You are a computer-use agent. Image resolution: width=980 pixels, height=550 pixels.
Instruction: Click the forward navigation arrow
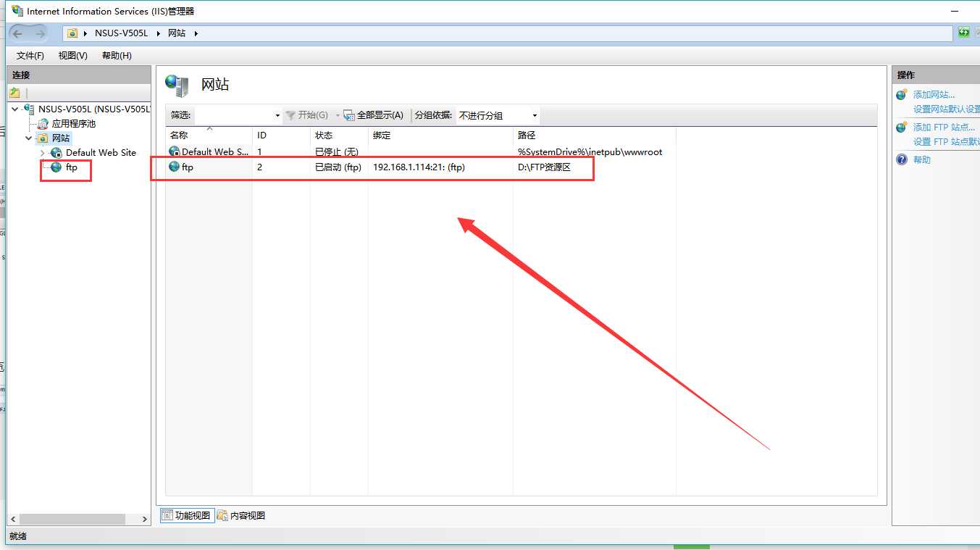pos(40,33)
